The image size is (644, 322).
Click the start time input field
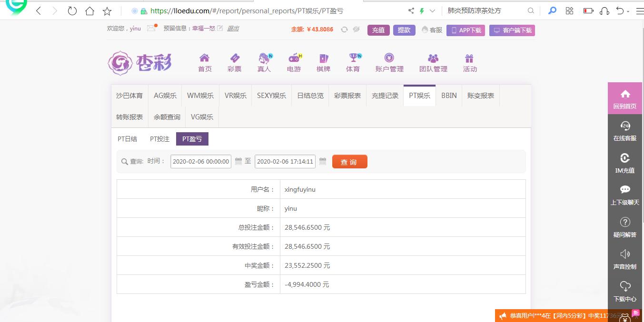[201, 162]
